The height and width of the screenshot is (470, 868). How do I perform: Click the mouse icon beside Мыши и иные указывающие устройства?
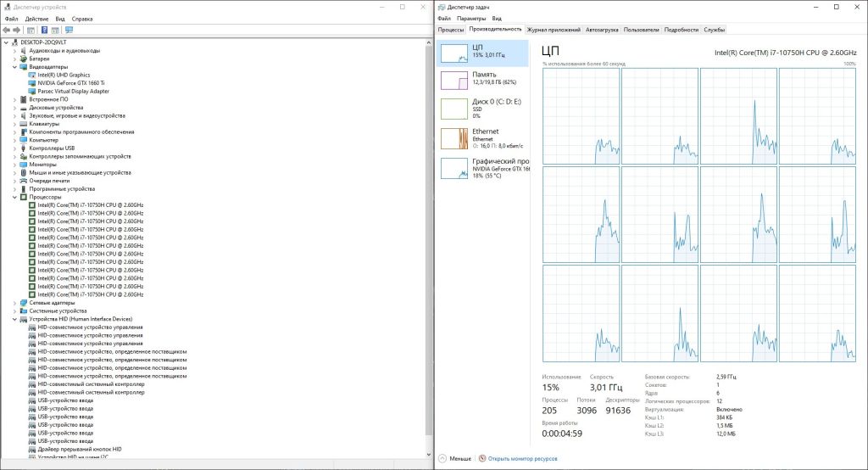pos(23,173)
